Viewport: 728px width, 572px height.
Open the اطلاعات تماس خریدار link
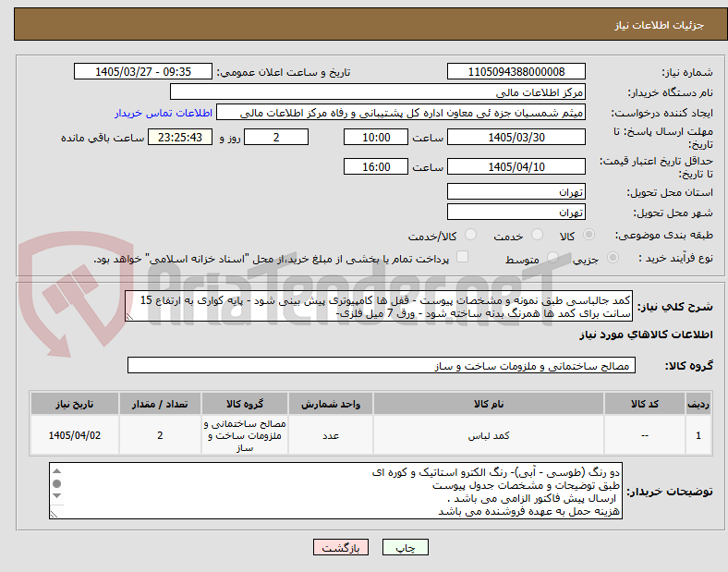click(x=164, y=113)
